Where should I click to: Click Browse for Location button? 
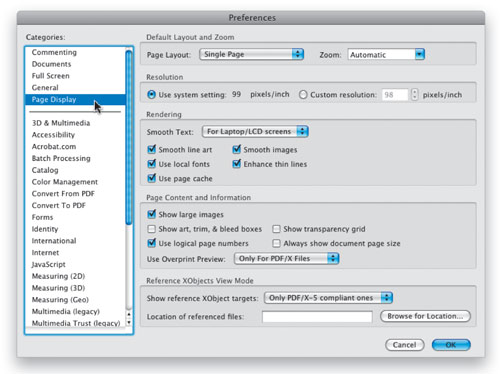pos(425,316)
